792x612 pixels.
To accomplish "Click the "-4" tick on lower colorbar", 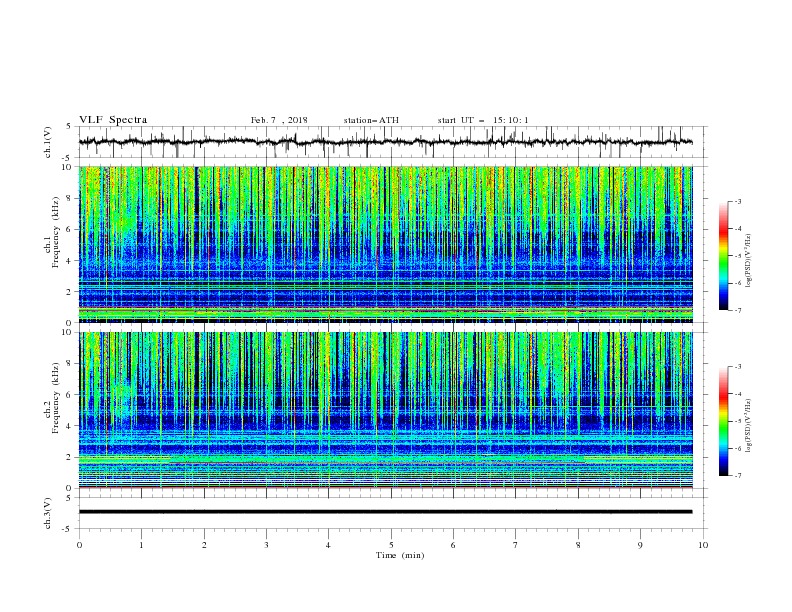I will coord(737,394).
